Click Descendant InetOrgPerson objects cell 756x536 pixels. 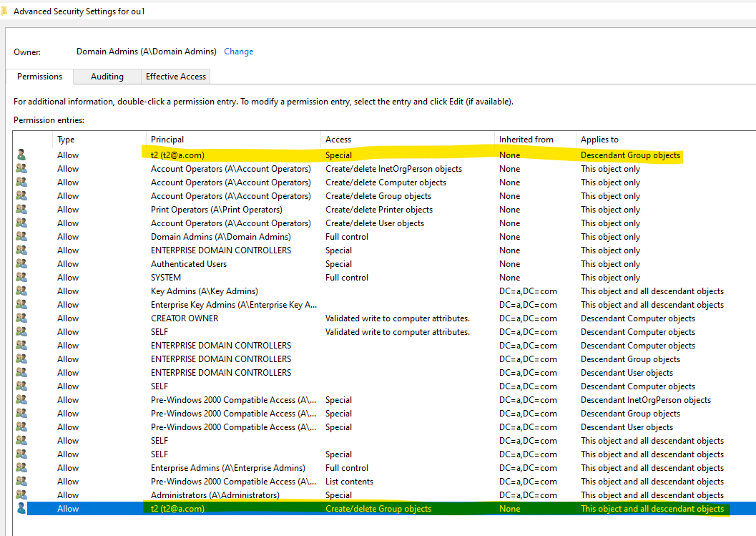tap(646, 399)
